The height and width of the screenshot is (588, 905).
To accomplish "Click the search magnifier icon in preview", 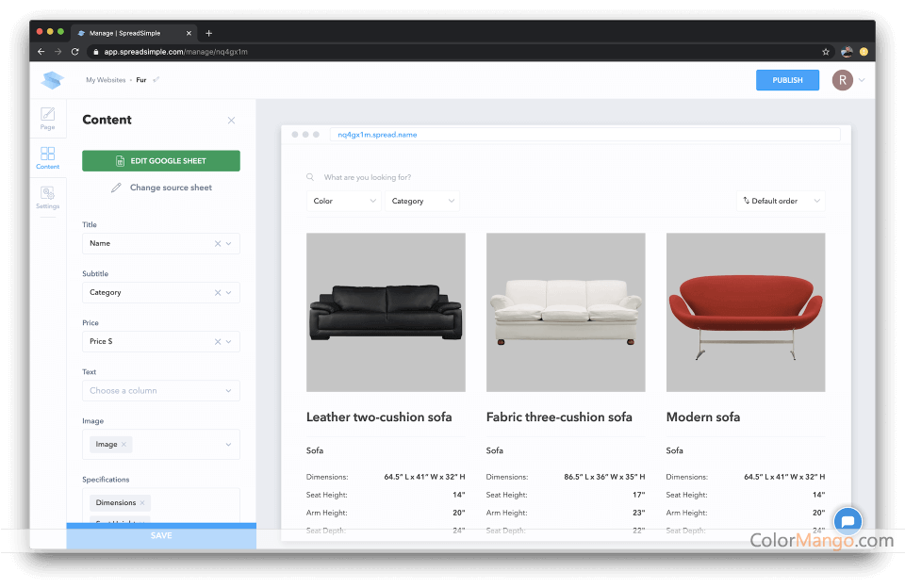I will coord(310,177).
